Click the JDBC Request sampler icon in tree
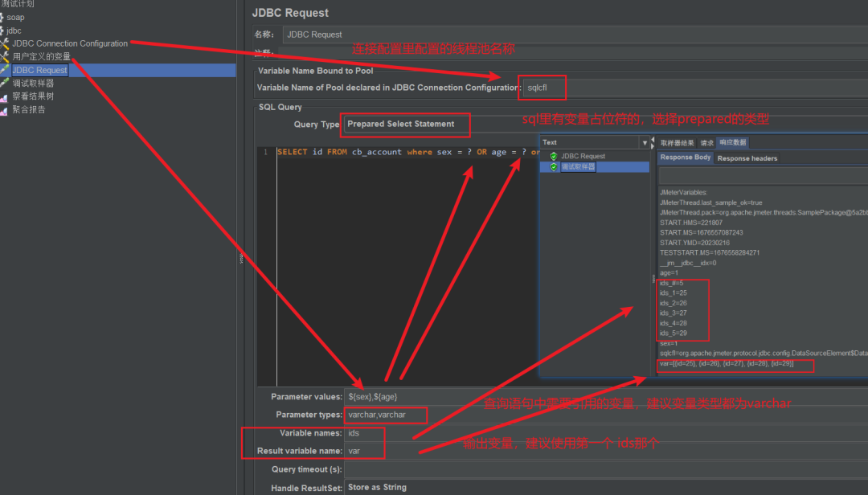The image size is (868, 495). tap(5, 70)
